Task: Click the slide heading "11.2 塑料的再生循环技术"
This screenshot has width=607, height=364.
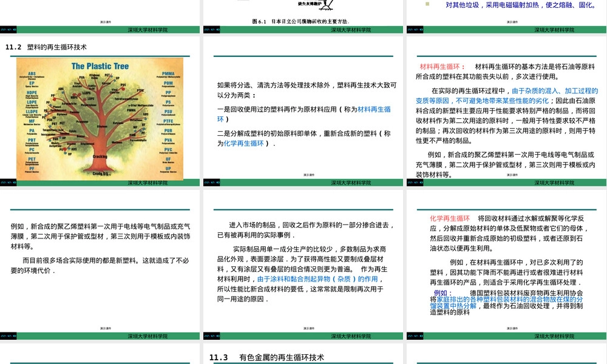Action: point(46,47)
